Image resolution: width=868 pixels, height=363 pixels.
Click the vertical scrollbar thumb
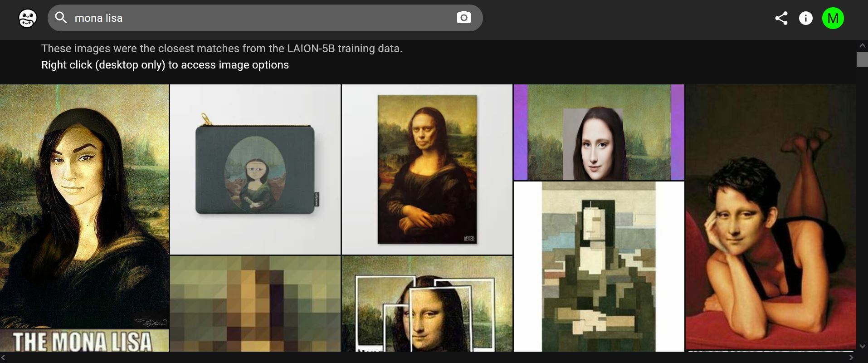862,59
